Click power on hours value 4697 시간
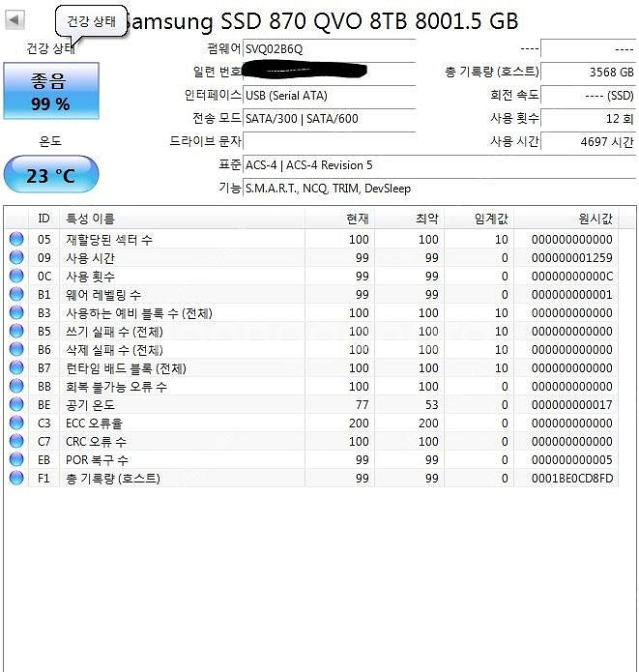Screen dimensions: 639x672 (589, 141)
